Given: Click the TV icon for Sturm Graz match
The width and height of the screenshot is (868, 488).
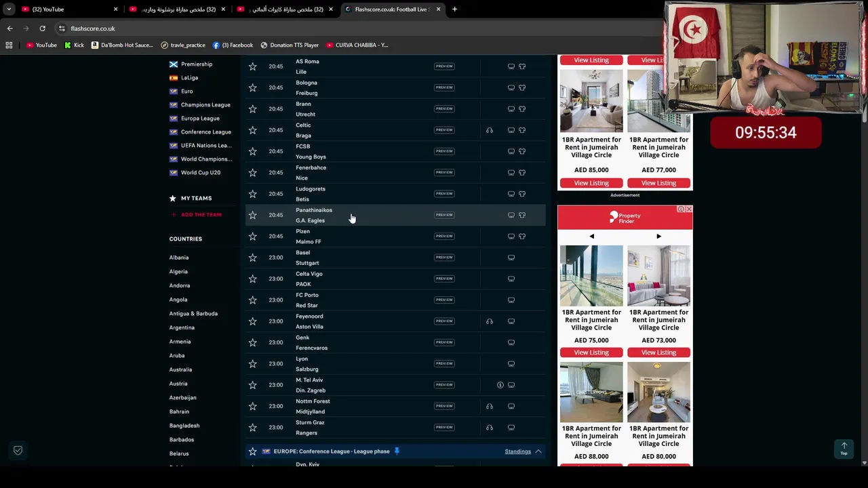Looking at the screenshot, I should coord(511,427).
